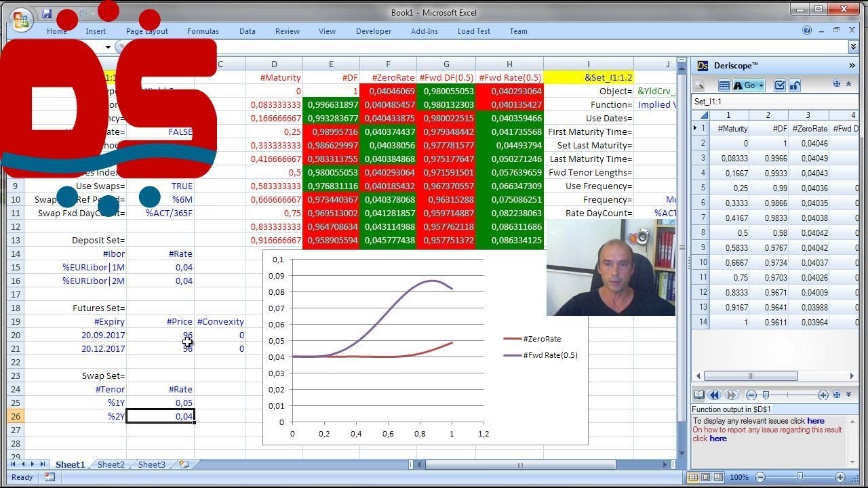Click the Save icon in Quick Access Toolbar
Viewport: 868px width, 488px height.
(47, 13)
